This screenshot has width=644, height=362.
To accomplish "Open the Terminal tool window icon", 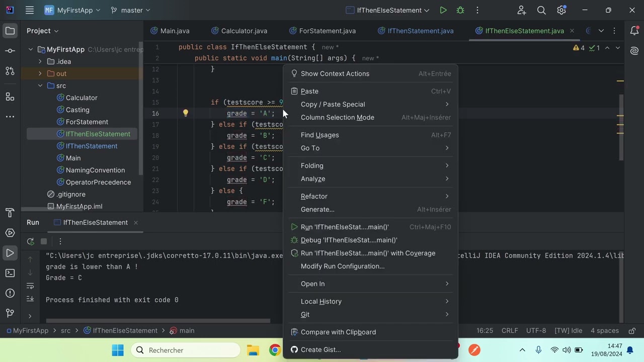I will [x=10, y=273].
